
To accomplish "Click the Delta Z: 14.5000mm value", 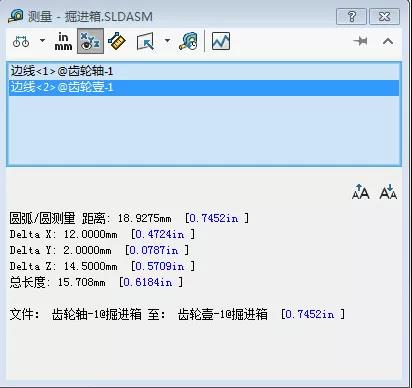I will click(x=63, y=266).
